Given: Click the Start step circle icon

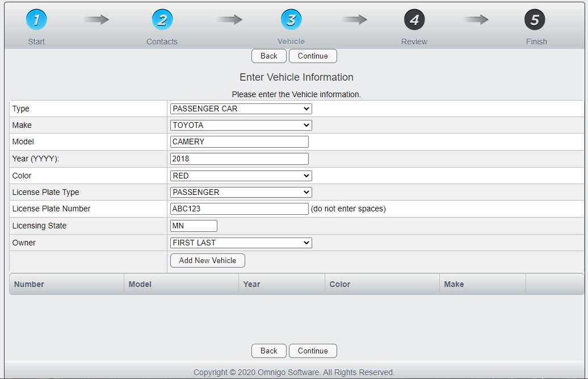Looking at the screenshot, I should pyautogui.click(x=36, y=19).
